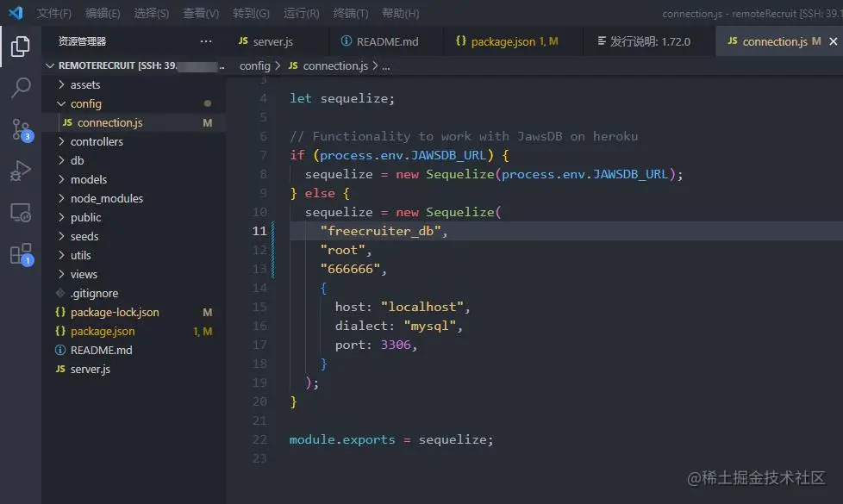The height and width of the screenshot is (504, 843).
Task: Open the 转到(G) menu
Action: (251, 13)
